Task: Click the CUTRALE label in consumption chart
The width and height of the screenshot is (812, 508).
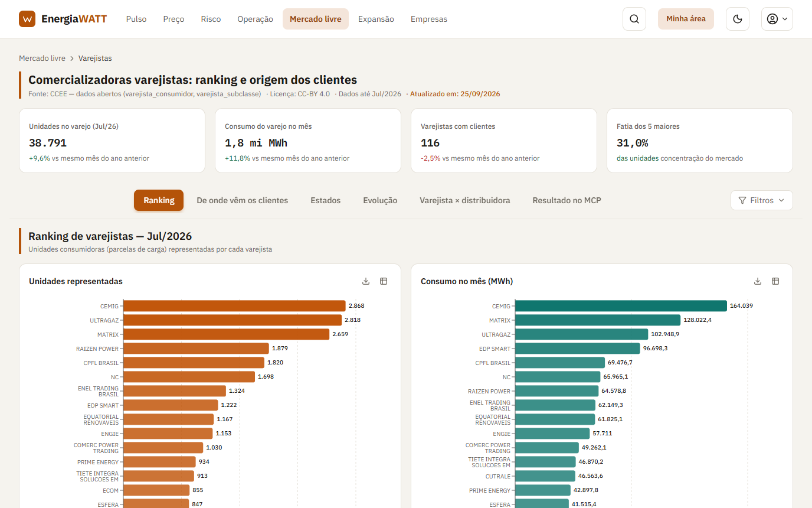Action: [x=498, y=476]
